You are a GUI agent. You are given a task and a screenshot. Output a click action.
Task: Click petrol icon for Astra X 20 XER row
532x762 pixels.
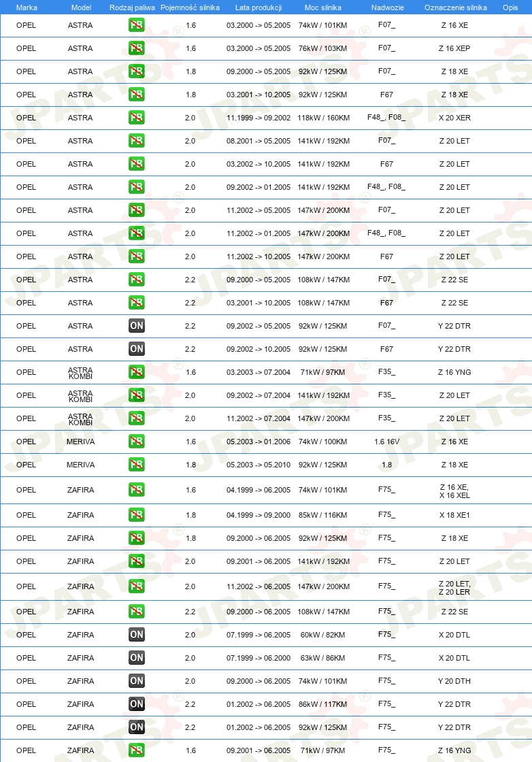coord(137,118)
